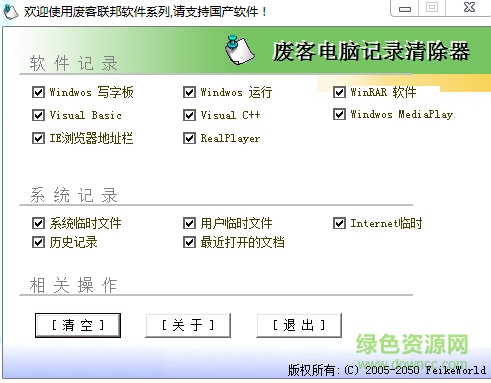Click the 相关操作 section heading

pyautogui.click(x=73, y=285)
